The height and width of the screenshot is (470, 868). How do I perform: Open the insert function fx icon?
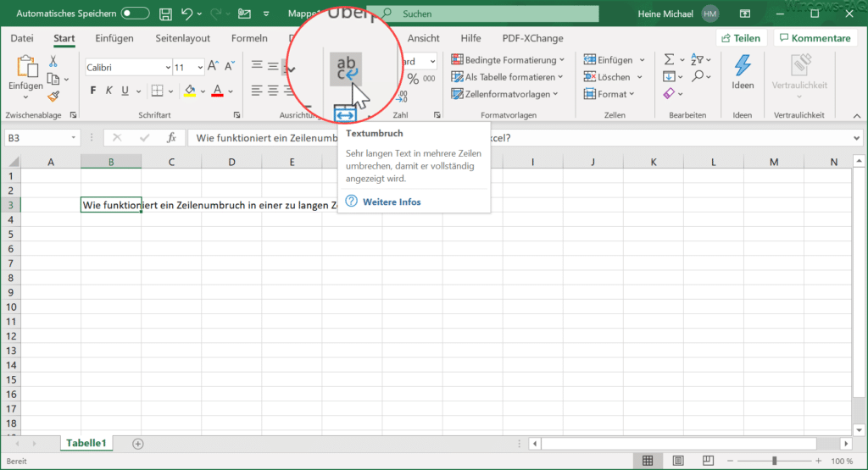tap(171, 138)
